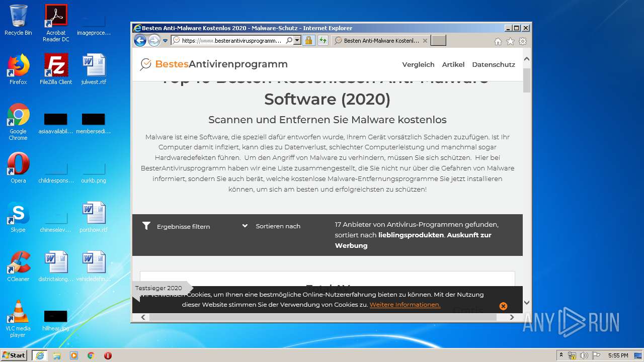The image size is (644, 362).
Task: Show hidden system tray icons arrow
Action: coord(561,355)
